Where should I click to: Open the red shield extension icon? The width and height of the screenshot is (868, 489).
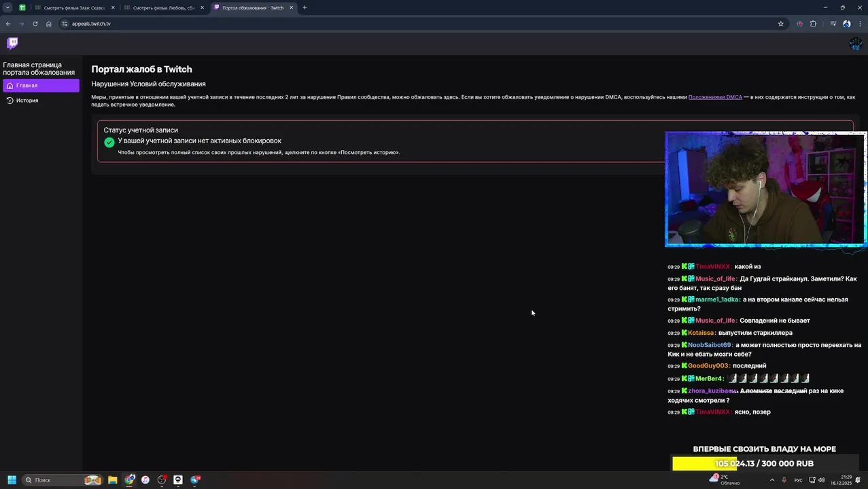pyautogui.click(x=799, y=24)
